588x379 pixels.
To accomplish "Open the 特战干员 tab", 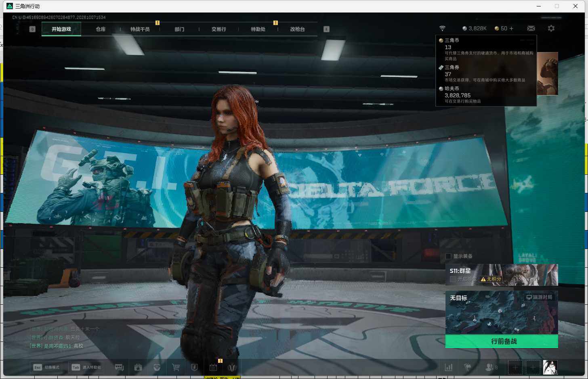I will (x=140, y=29).
